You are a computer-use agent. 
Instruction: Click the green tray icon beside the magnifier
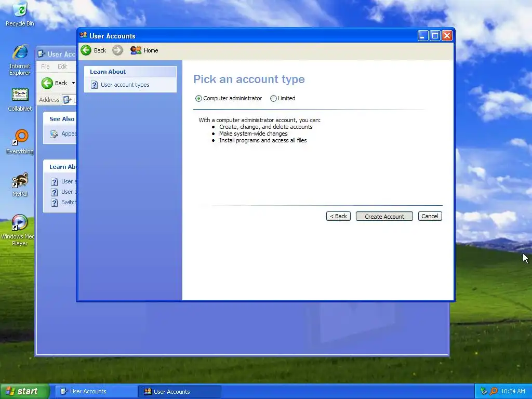pos(484,391)
